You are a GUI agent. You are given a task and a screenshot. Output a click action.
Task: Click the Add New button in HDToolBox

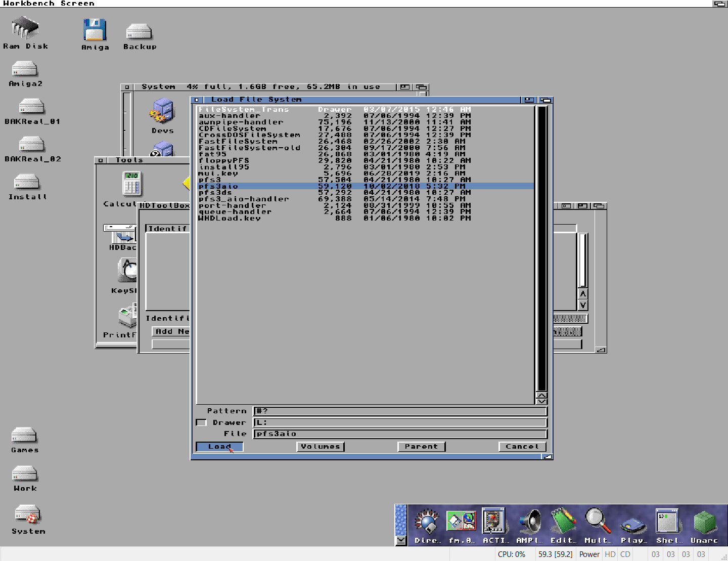coord(172,331)
